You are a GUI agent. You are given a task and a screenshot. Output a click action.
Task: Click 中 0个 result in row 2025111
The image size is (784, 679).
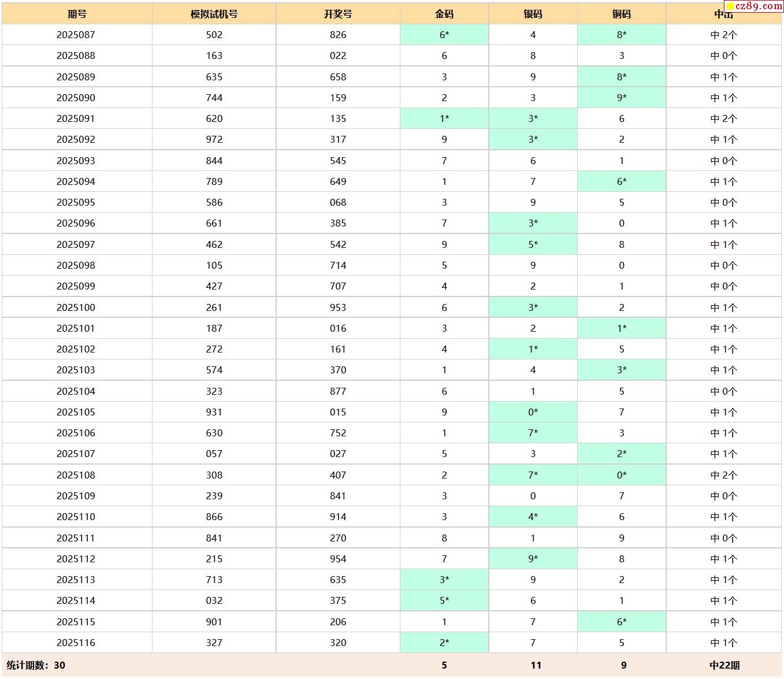tap(724, 538)
